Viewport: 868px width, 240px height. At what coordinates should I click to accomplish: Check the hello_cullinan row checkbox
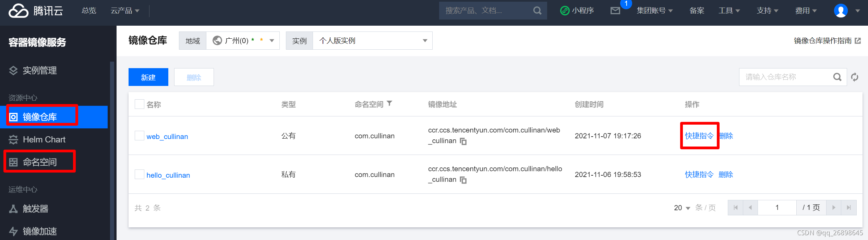(x=139, y=174)
